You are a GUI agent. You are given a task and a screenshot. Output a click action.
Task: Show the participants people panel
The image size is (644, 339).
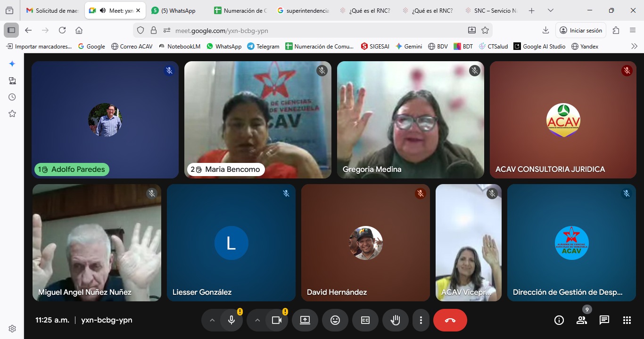click(581, 320)
